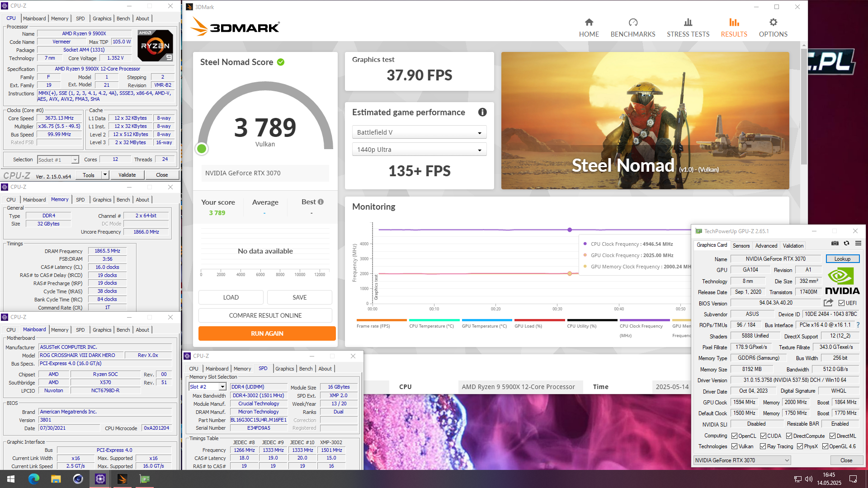
Task: Toggle the UEFI checkbox in GPU-Z
Action: point(841,303)
